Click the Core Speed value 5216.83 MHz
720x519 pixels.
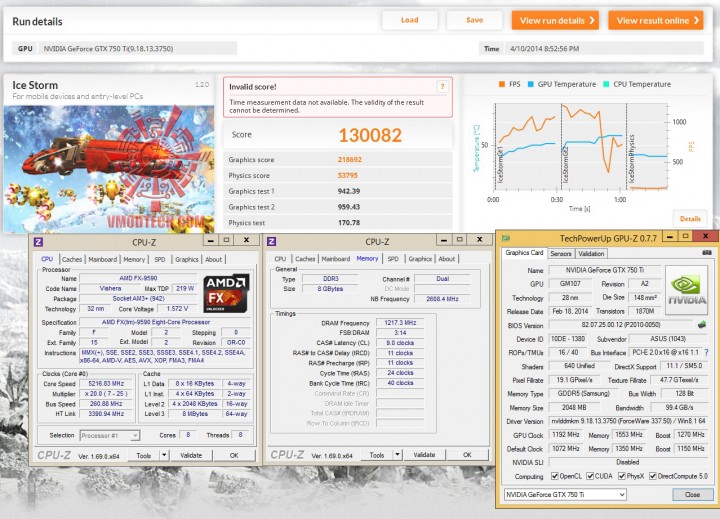coord(106,384)
